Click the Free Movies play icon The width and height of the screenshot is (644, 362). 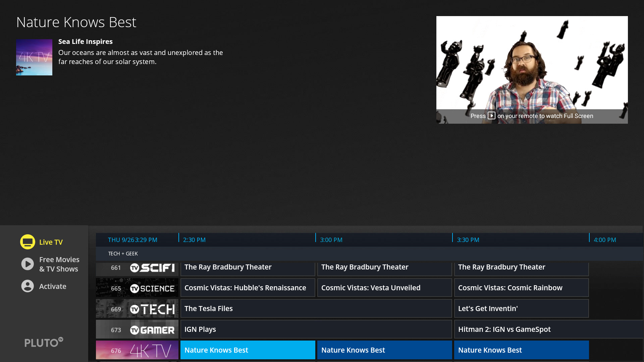click(28, 264)
